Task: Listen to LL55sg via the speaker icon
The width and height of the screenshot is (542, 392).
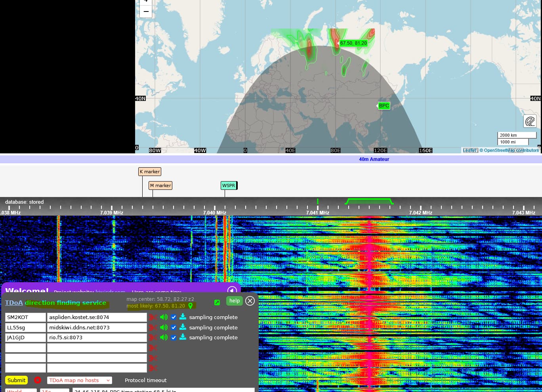Action: (164, 327)
